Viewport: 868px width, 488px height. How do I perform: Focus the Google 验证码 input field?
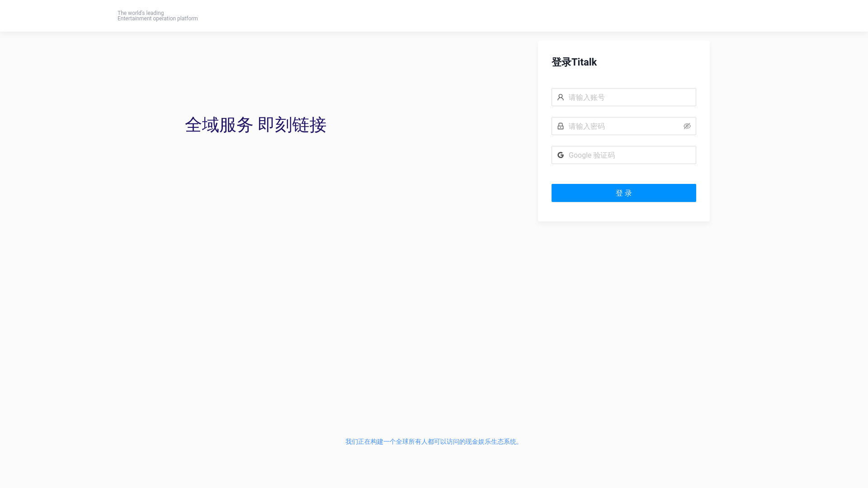624,155
